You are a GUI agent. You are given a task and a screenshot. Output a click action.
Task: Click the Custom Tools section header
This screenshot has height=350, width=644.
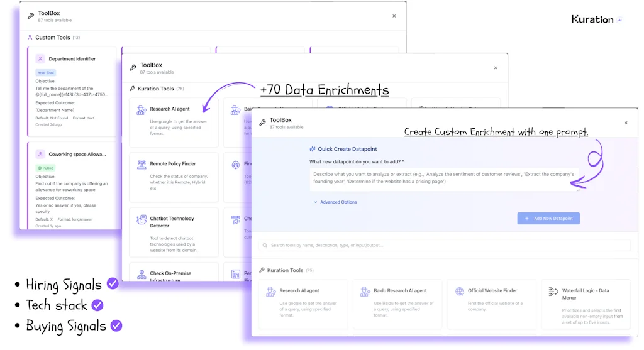tap(53, 38)
